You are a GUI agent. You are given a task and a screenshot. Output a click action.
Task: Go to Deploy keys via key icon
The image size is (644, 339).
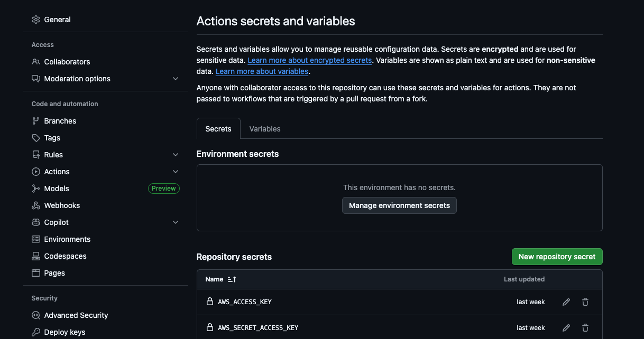click(x=36, y=332)
